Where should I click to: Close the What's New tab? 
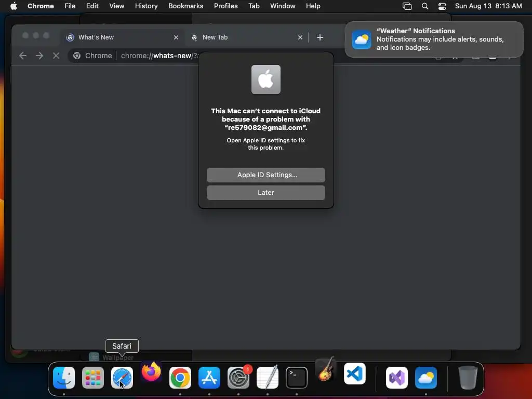(176, 37)
